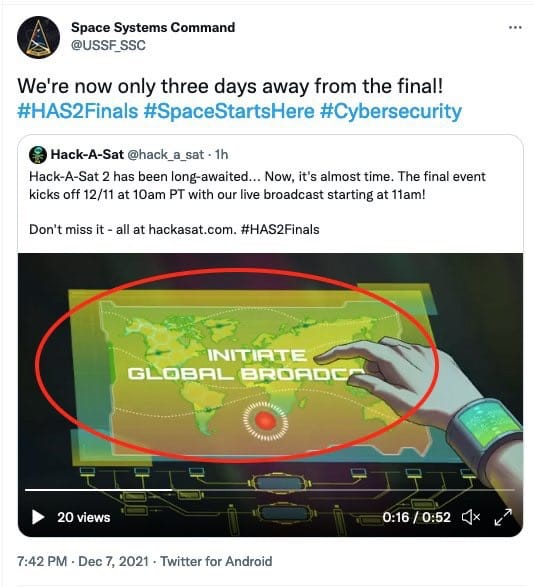Click the 20 views counter on the video
The height and width of the screenshot is (587, 534).
84,517
